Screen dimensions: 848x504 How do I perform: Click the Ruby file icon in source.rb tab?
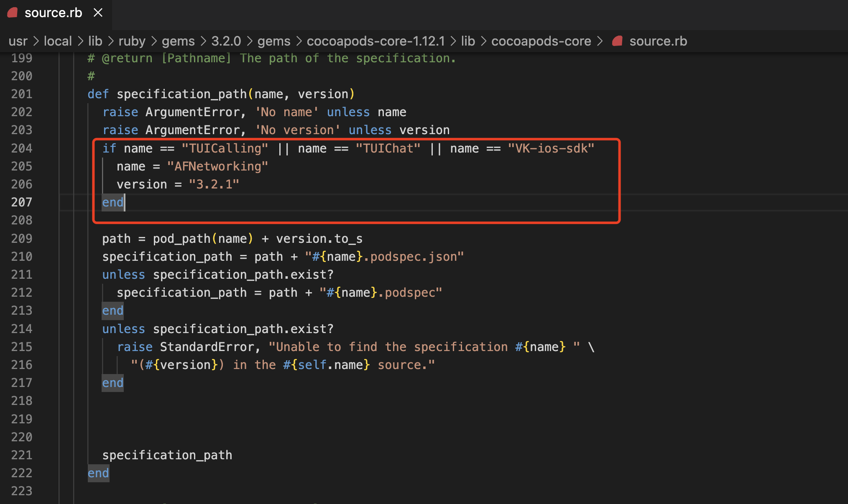(x=13, y=13)
